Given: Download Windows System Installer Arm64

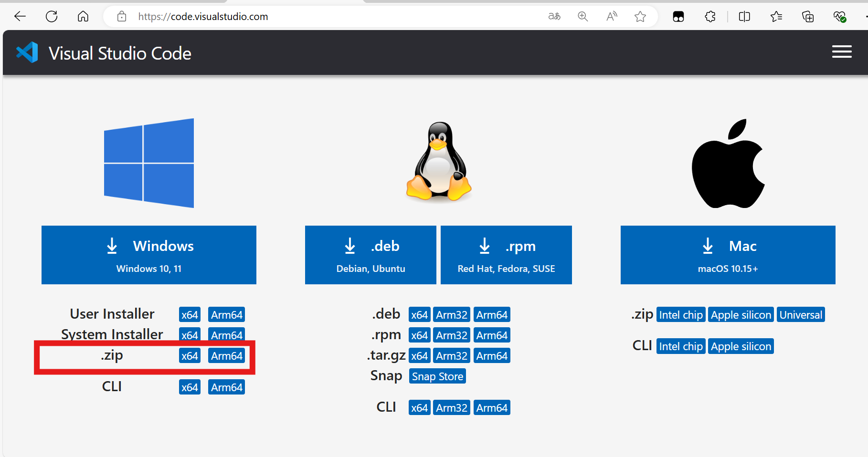Looking at the screenshot, I should point(227,335).
